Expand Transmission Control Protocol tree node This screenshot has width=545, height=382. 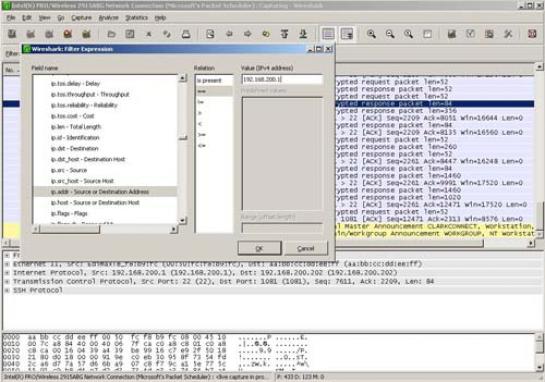(7, 281)
